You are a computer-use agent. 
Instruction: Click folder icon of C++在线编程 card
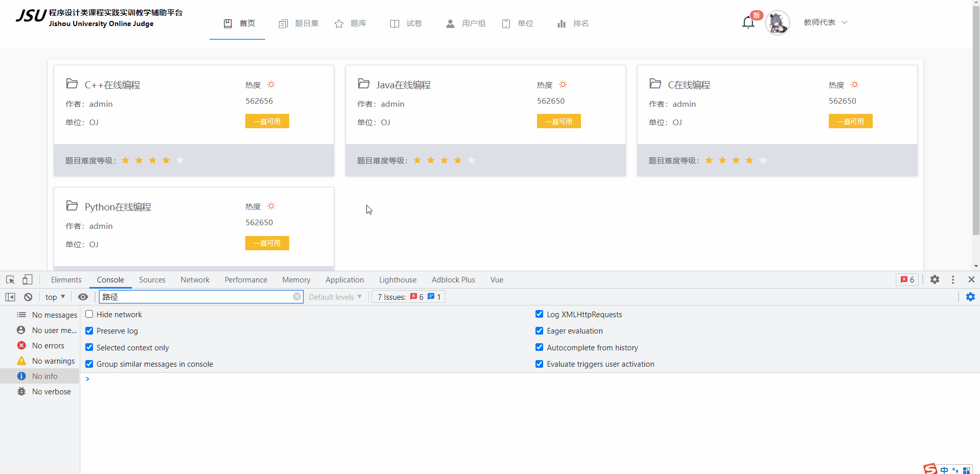(72, 84)
